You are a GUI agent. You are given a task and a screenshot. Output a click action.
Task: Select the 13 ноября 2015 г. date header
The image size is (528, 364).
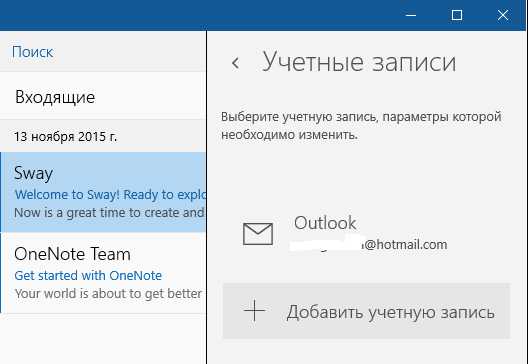pos(65,137)
